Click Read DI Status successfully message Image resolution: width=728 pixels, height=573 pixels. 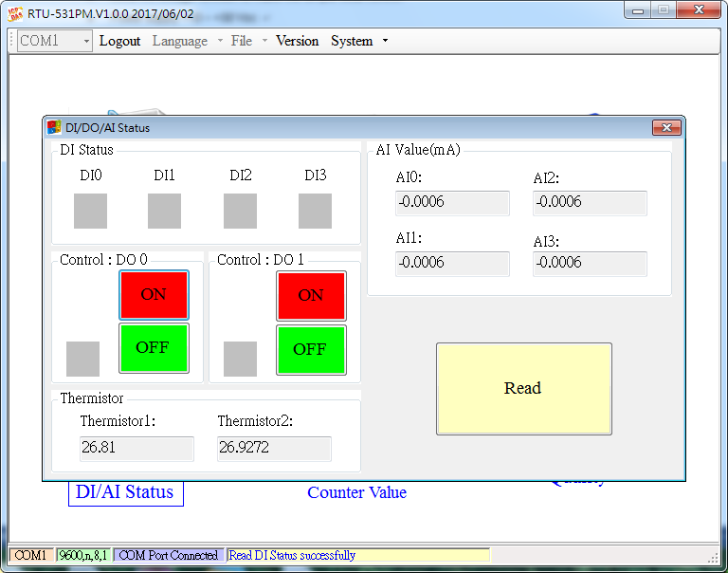[358, 555]
